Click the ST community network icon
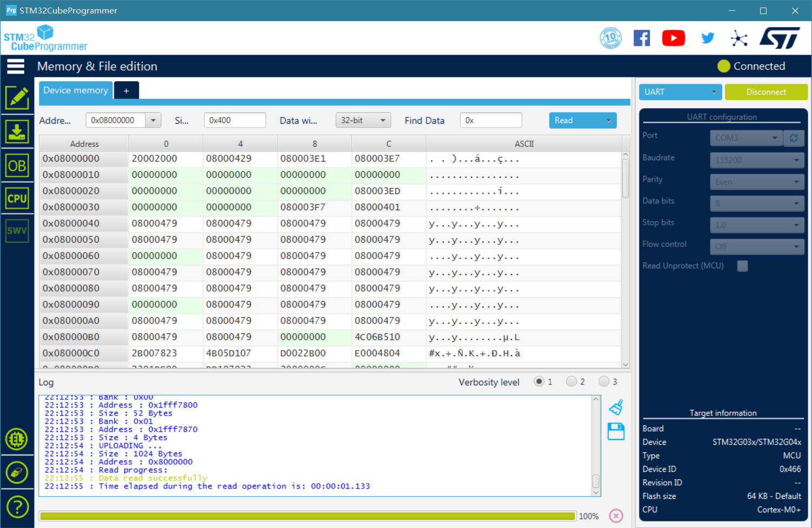This screenshot has width=812, height=528. pos(739,38)
